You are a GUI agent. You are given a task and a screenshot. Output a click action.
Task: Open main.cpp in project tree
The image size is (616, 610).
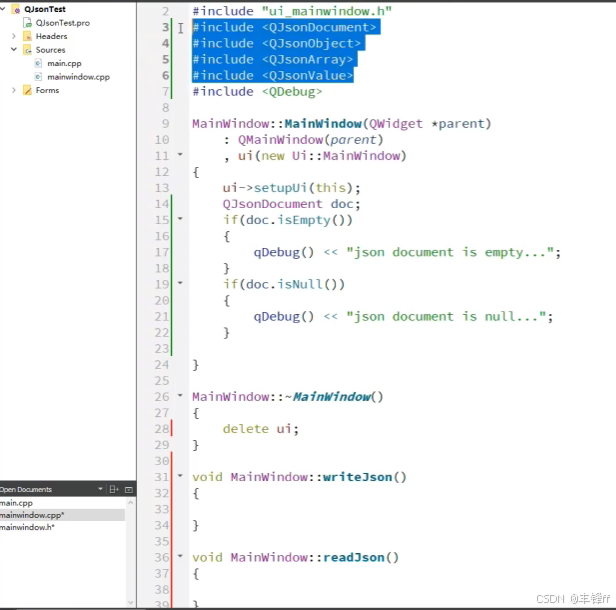pos(64,63)
